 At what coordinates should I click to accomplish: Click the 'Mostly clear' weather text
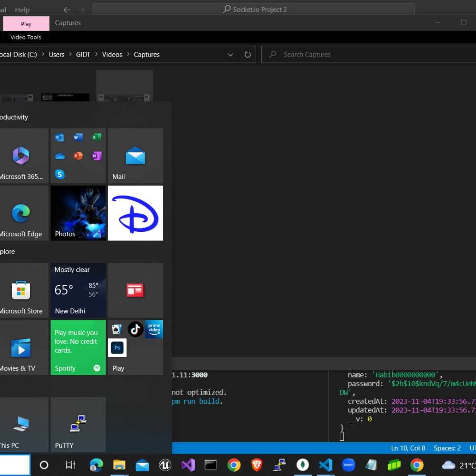(x=72, y=269)
